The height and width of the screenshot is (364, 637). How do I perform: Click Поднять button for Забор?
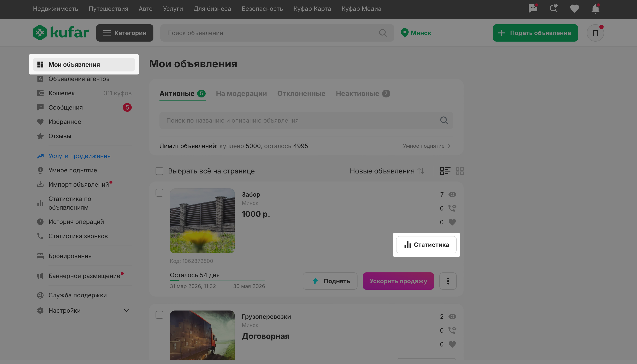[330, 281]
